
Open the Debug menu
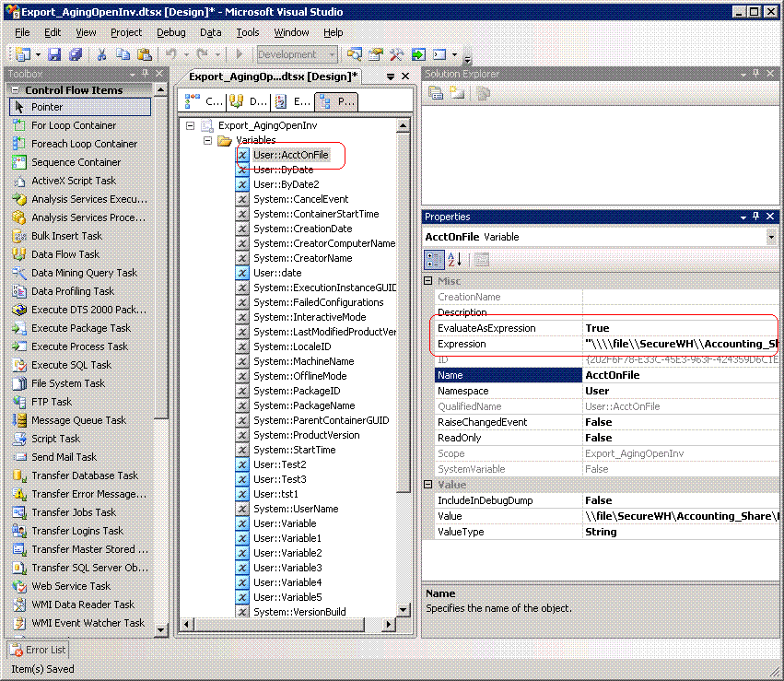170,31
